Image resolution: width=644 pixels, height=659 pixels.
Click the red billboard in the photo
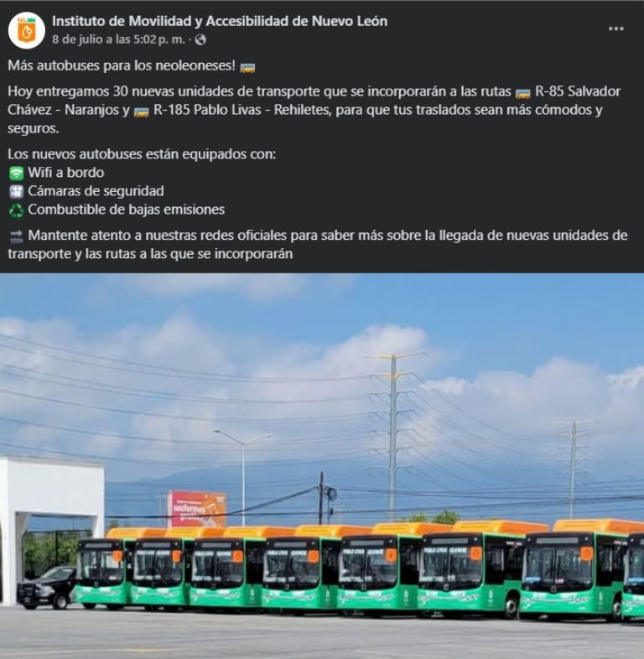coord(197,509)
